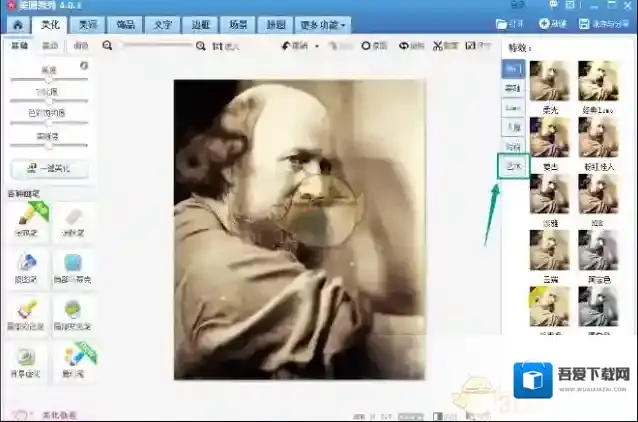Select the second adjustment sub-tab
Viewport: 638px width, 422px height.
50,46
